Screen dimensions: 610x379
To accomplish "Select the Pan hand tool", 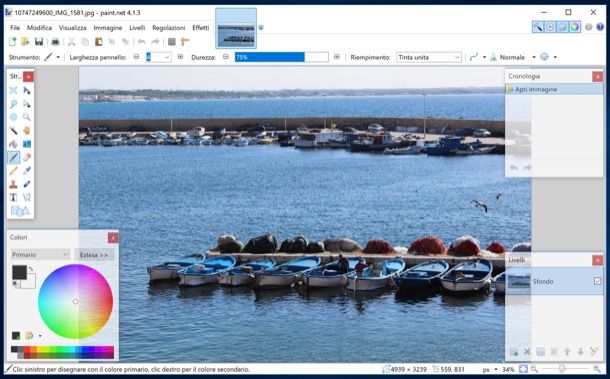I will pyautogui.click(x=26, y=130).
